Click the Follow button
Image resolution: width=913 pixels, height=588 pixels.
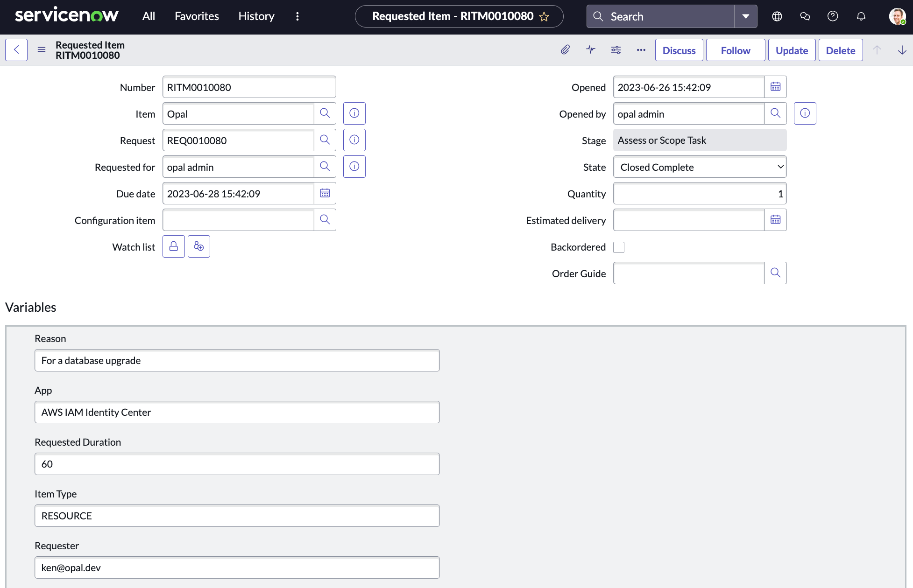point(736,50)
